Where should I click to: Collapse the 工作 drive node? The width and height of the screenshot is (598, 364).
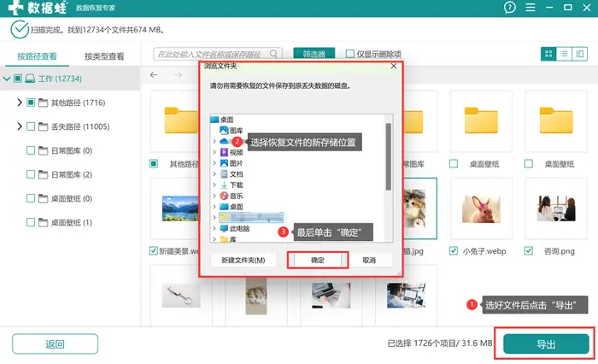tap(7, 79)
